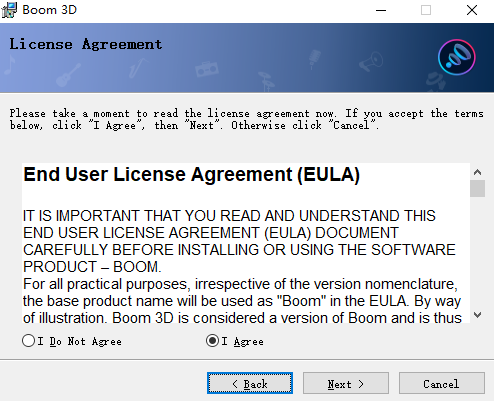494x401 pixels.
Task: Click the boombox watermark in the banner
Action: (x=207, y=69)
